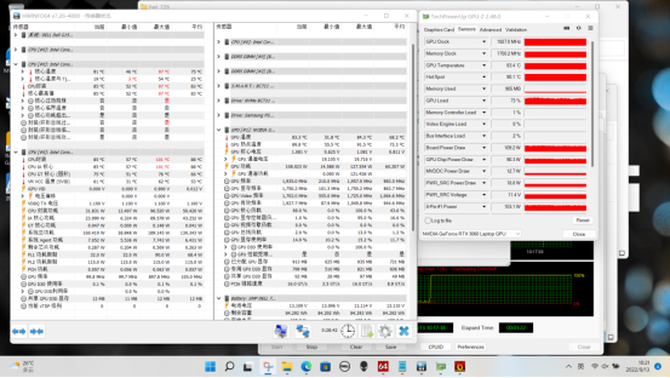Open Windows Start menu
Screen dimensions: 670x378
click(x=210, y=366)
